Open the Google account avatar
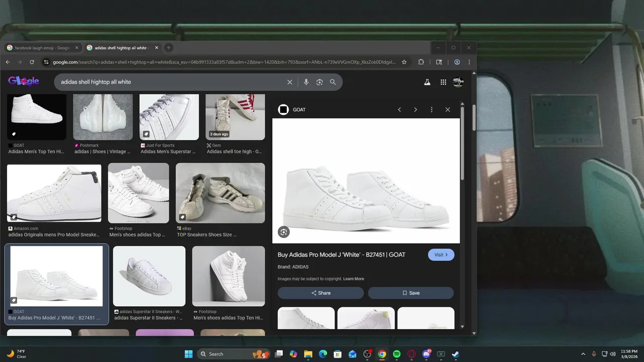Image resolution: width=644 pixels, height=362 pixels. point(458,82)
